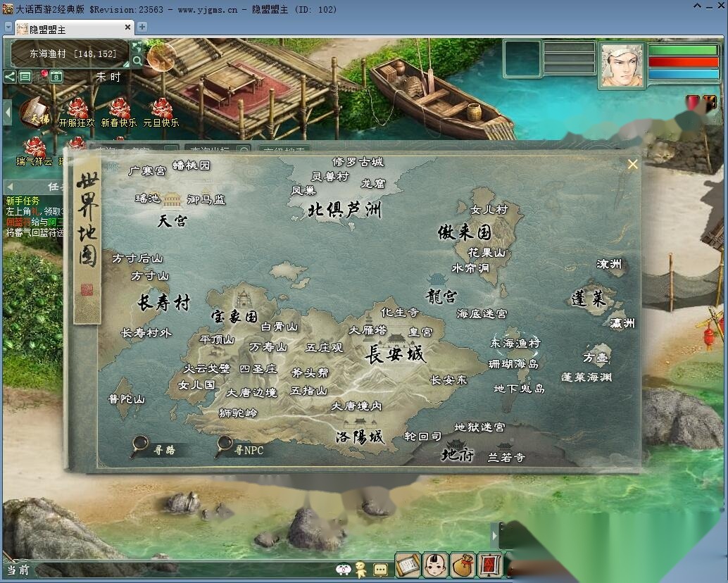Open the gold bag inventory icon
The width and height of the screenshot is (728, 583).
click(x=463, y=565)
